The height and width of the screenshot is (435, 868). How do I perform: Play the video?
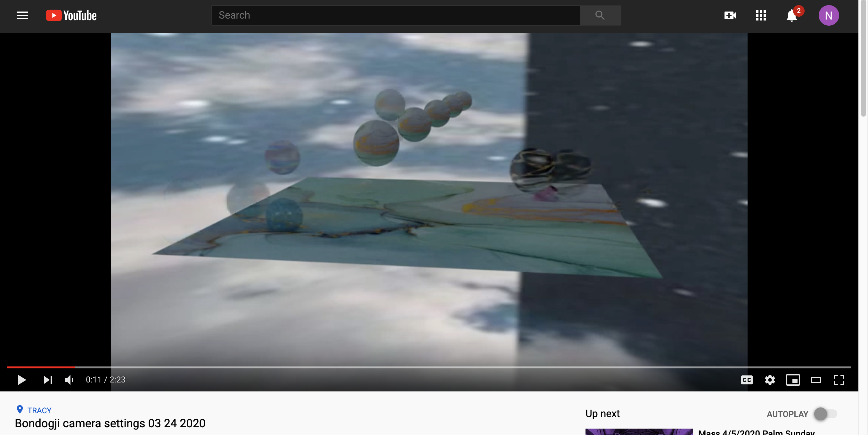(x=21, y=380)
